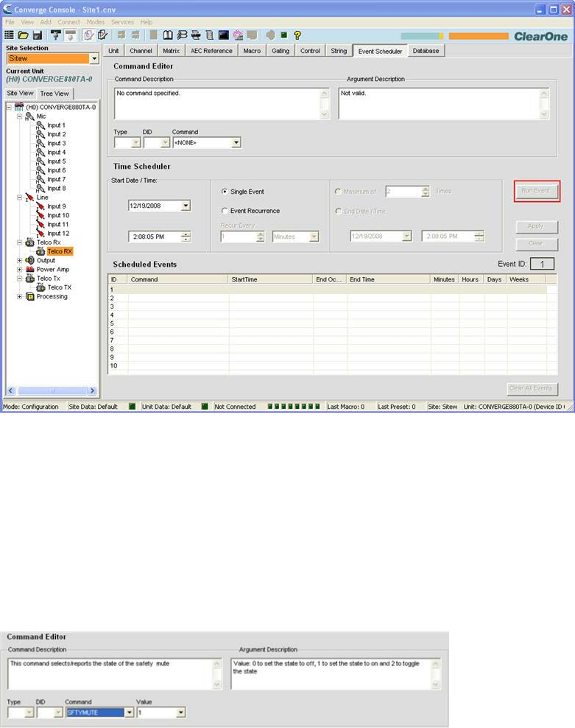Image resolution: width=575 pixels, height=728 pixels.
Task: Click the floppy disk save icon
Action: click(x=37, y=35)
